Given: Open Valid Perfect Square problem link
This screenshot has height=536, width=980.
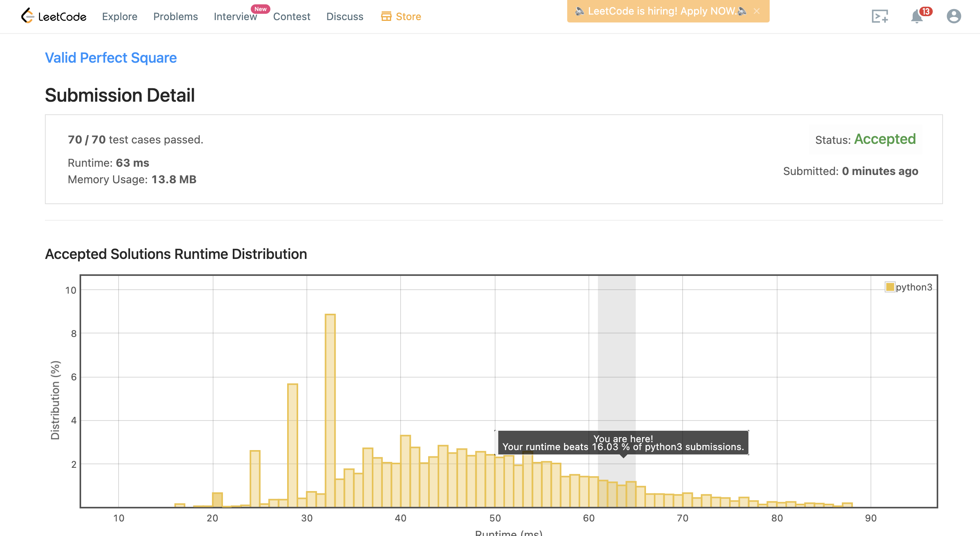Looking at the screenshot, I should (x=111, y=58).
